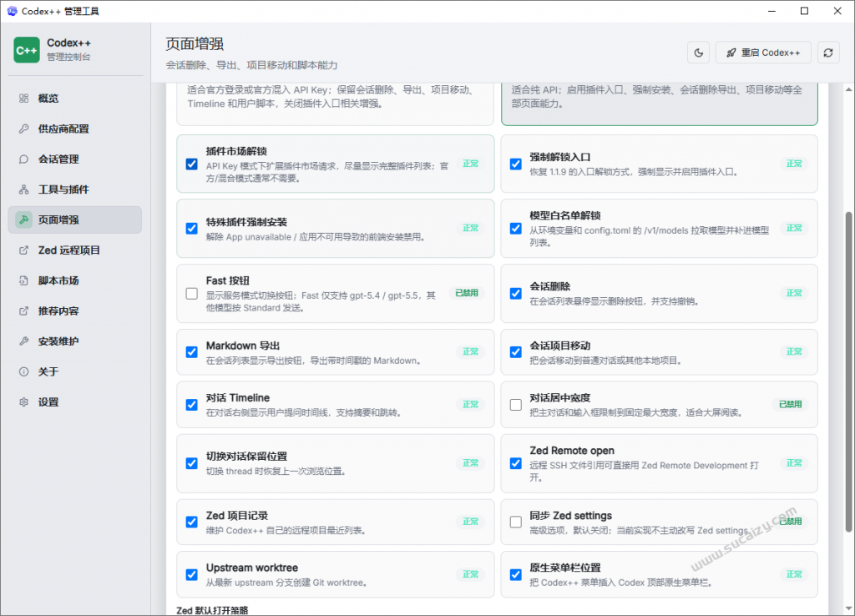This screenshot has width=855, height=616.
Task: Select the highlighted 纯 API preset card
Action: (660, 104)
